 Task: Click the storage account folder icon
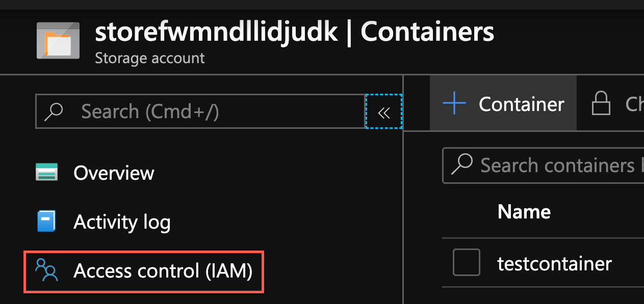click(58, 40)
